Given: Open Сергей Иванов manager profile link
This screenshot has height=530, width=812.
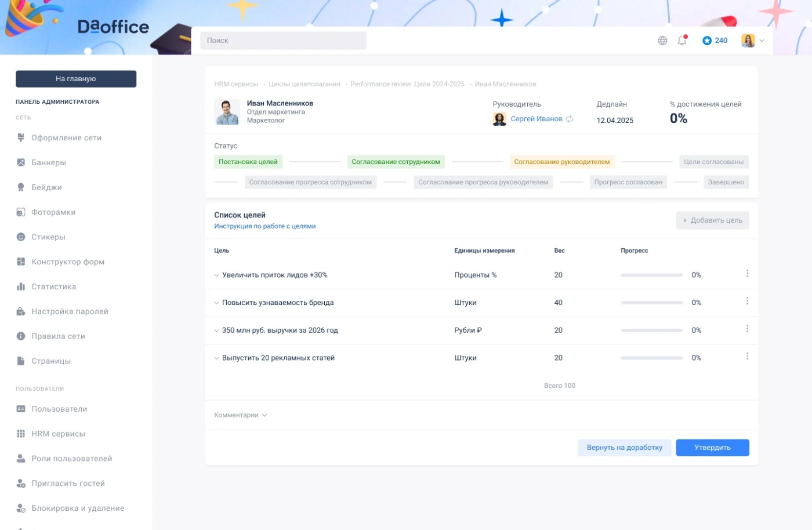Looking at the screenshot, I should pyautogui.click(x=536, y=119).
